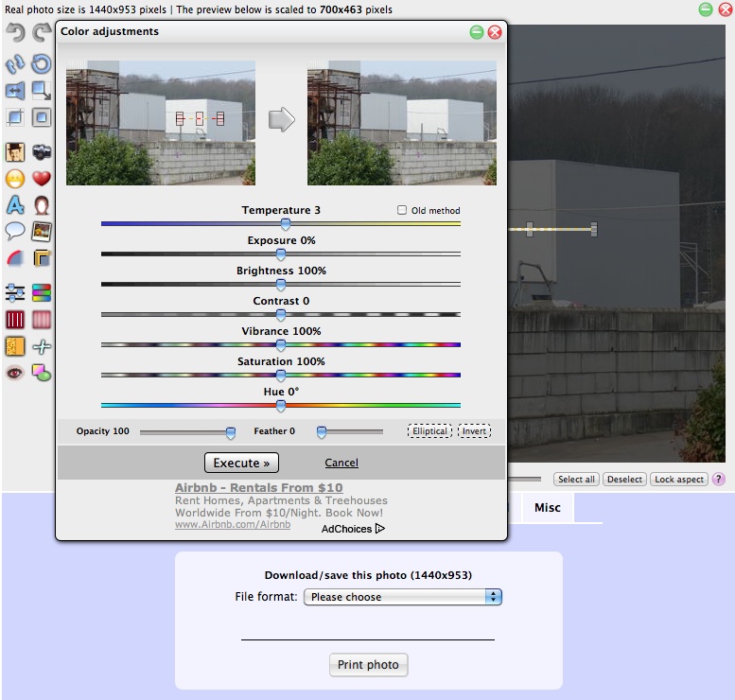Select the circular rotate arrow tool
This screenshot has height=700, width=735.
42,63
